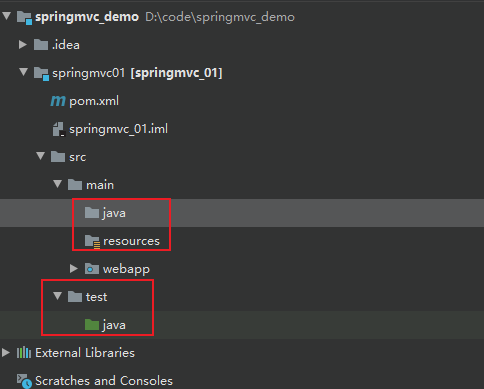Expand External Libraries node
This screenshot has width=484, height=389.
tap(6, 352)
